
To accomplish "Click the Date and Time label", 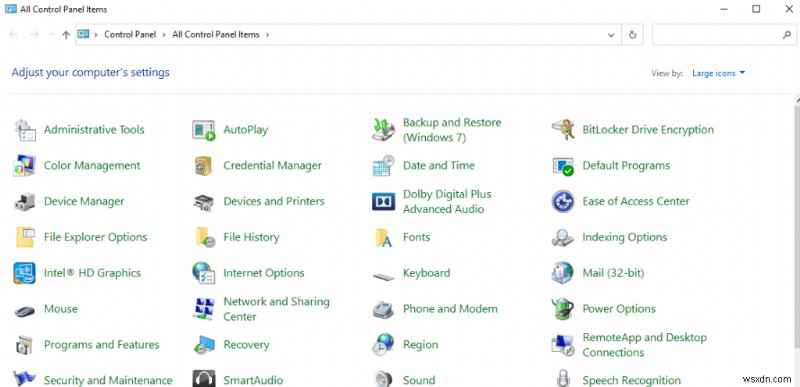I will tap(439, 166).
